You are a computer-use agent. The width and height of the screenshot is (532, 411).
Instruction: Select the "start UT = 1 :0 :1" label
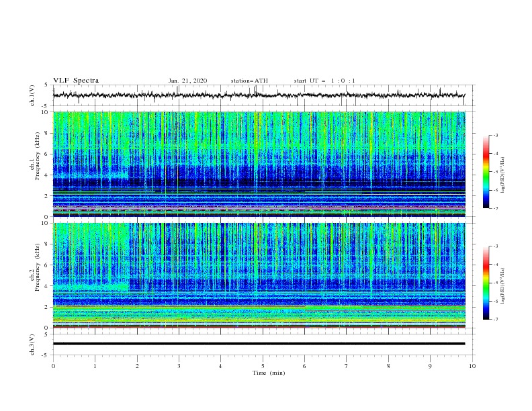324,81
